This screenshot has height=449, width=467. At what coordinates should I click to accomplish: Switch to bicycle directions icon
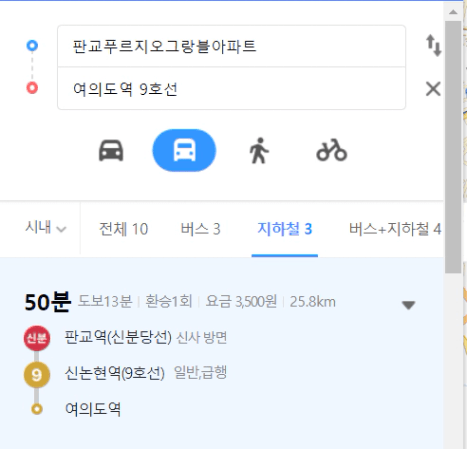tap(332, 150)
